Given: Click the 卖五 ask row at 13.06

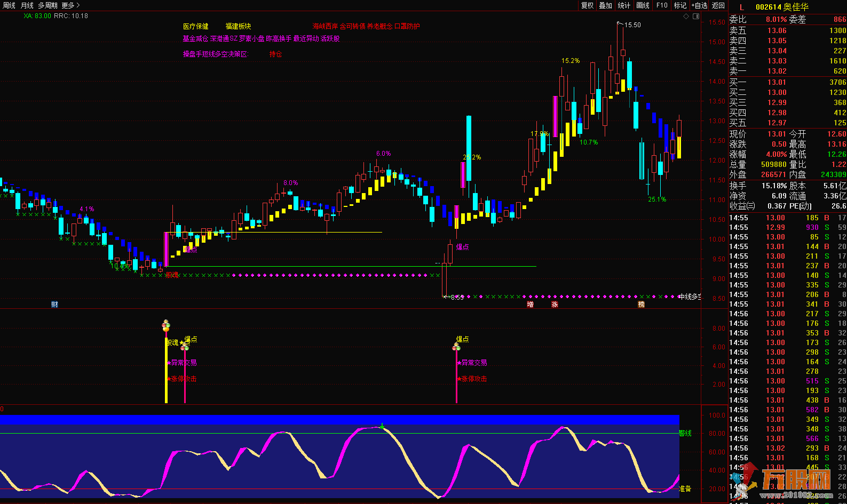Looking at the screenshot, I should coord(788,30).
